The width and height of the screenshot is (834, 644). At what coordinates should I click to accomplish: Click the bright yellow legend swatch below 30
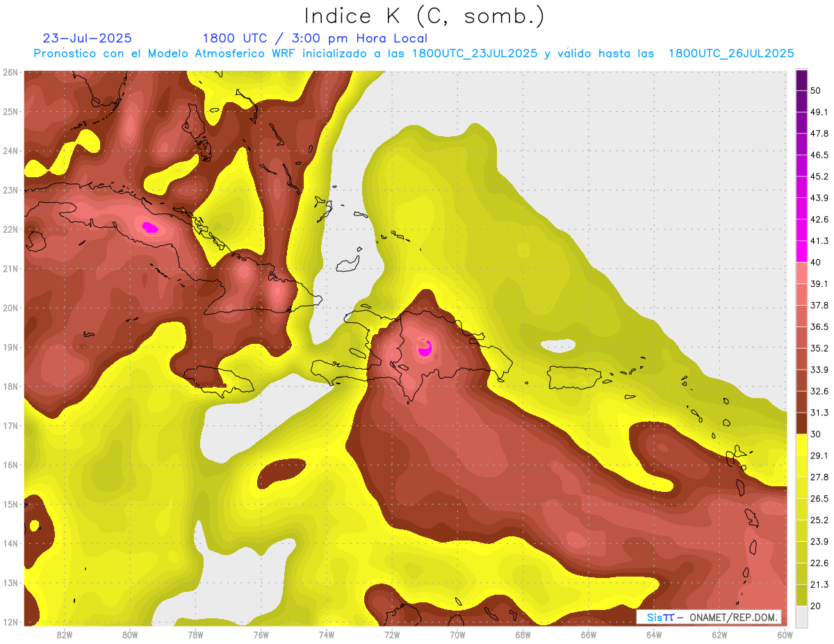(801, 445)
